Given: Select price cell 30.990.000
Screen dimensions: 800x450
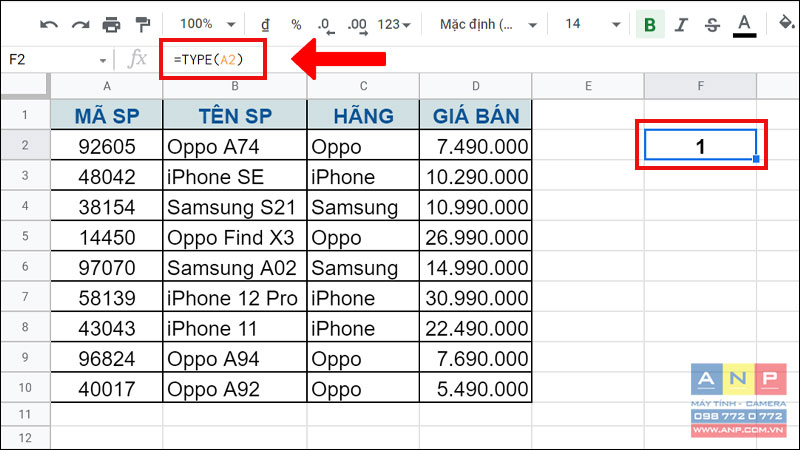Looking at the screenshot, I should pyautogui.click(x=476, y=297).
